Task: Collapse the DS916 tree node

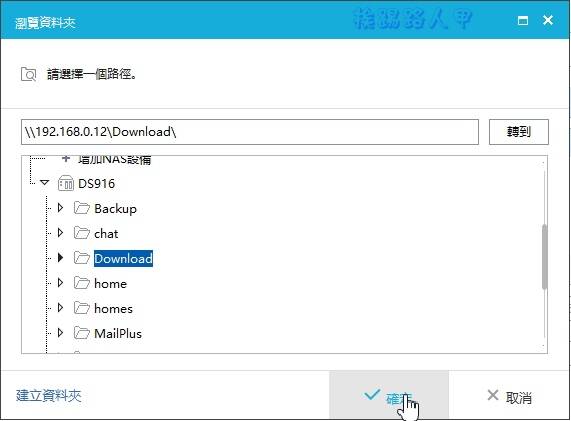Action: (44, 182)
